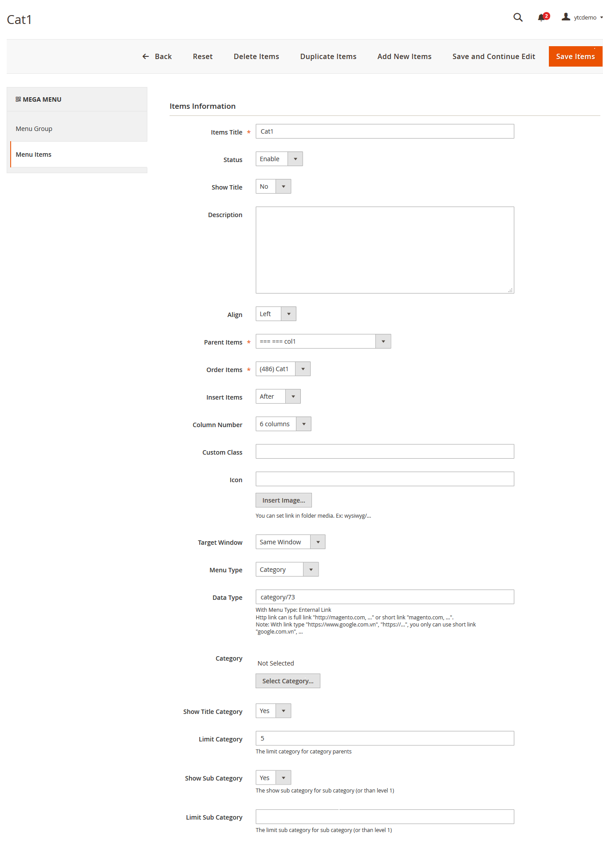Screen dimensions: 603x868
Task: Click the Reset button
Action: 203,56
